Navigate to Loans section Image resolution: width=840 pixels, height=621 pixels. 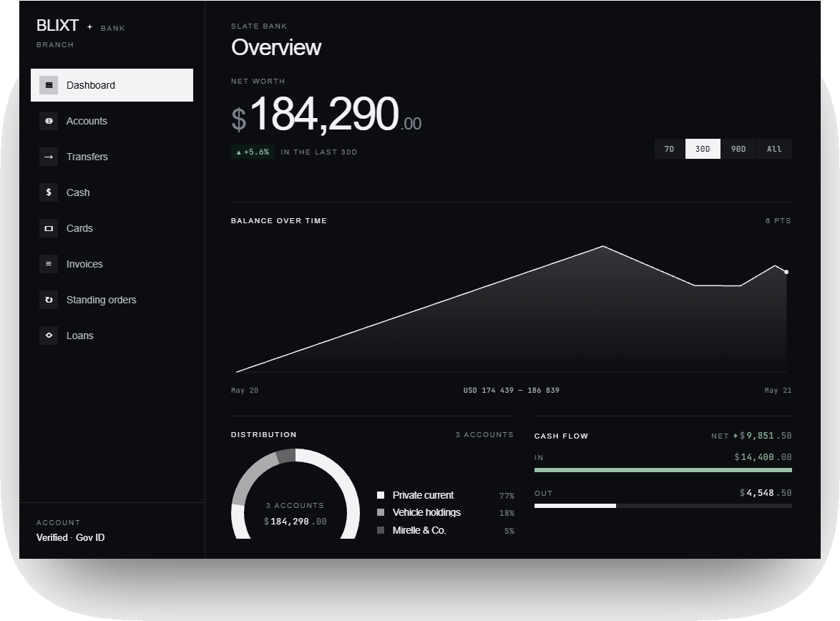pos(112,336)
